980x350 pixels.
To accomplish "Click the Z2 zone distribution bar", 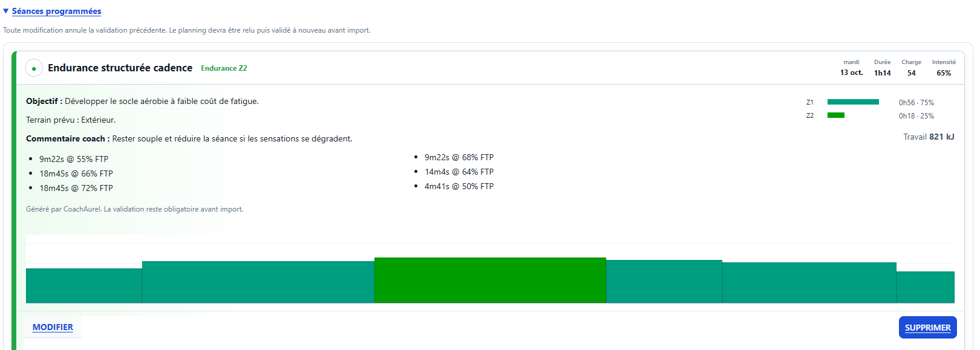I will pos(836,115).
